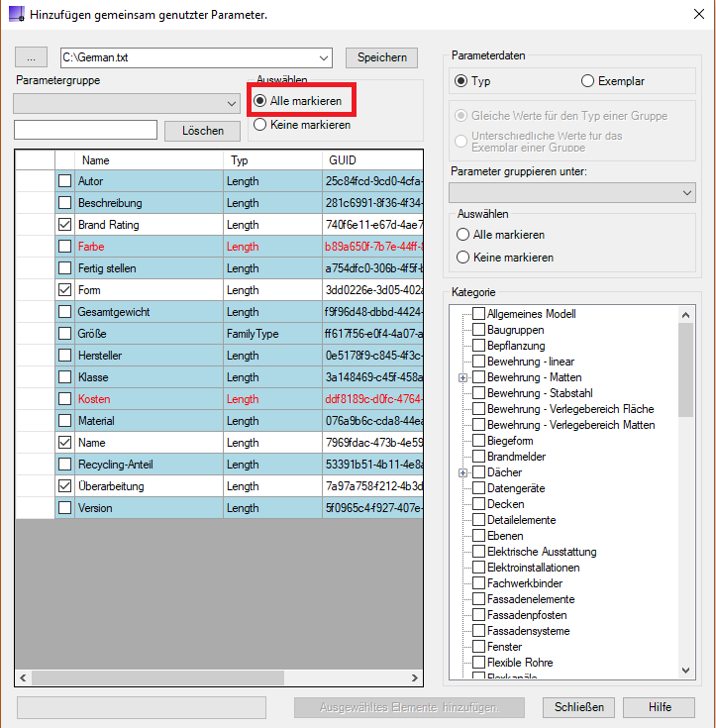
Task: Check the Klasse row checkbox
Action: (x=65, y=377)
